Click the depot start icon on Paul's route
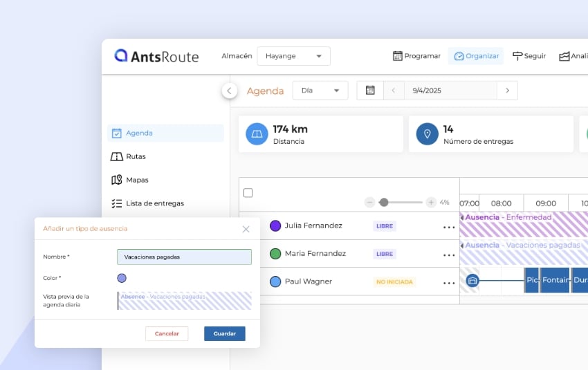588x370 pixels. click(x=472, y=281)
